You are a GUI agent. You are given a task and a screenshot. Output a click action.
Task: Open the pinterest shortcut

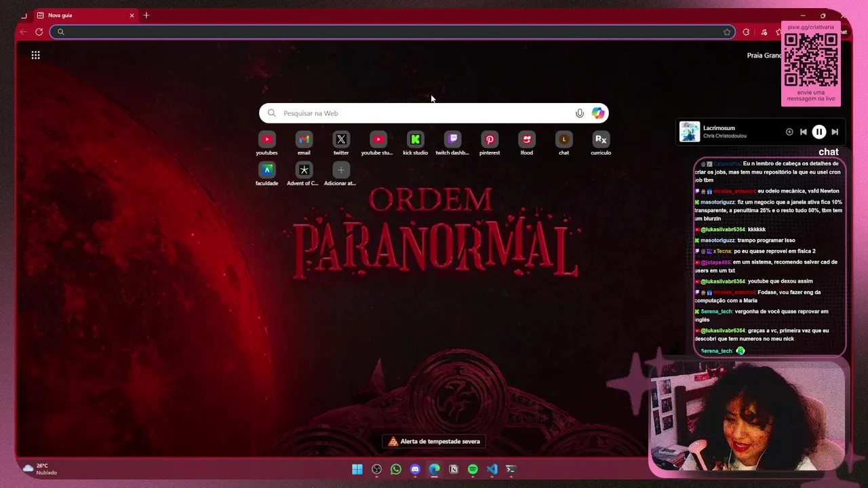point(490,143)
